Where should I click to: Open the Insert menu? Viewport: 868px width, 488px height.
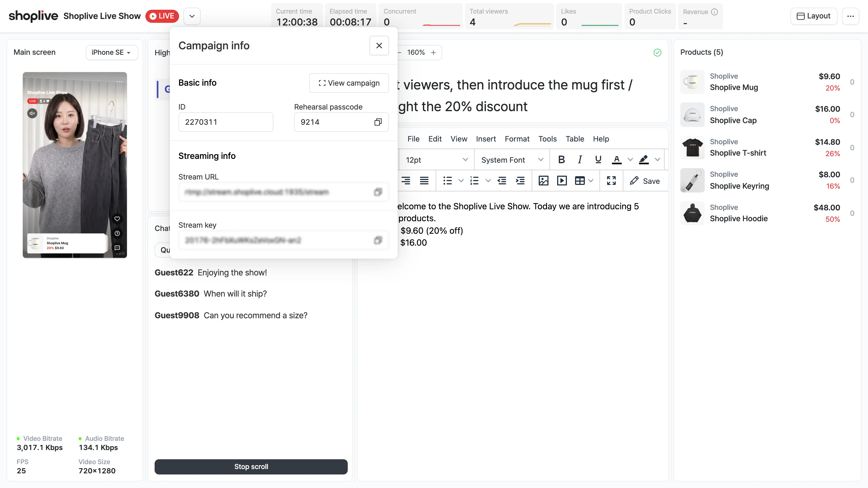coord(486,139)
